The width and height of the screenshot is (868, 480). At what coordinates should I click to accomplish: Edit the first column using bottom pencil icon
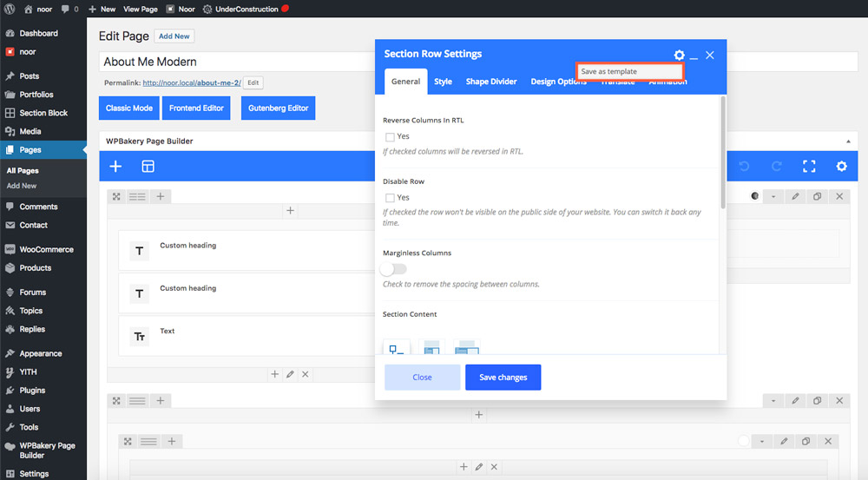point(290,374)
